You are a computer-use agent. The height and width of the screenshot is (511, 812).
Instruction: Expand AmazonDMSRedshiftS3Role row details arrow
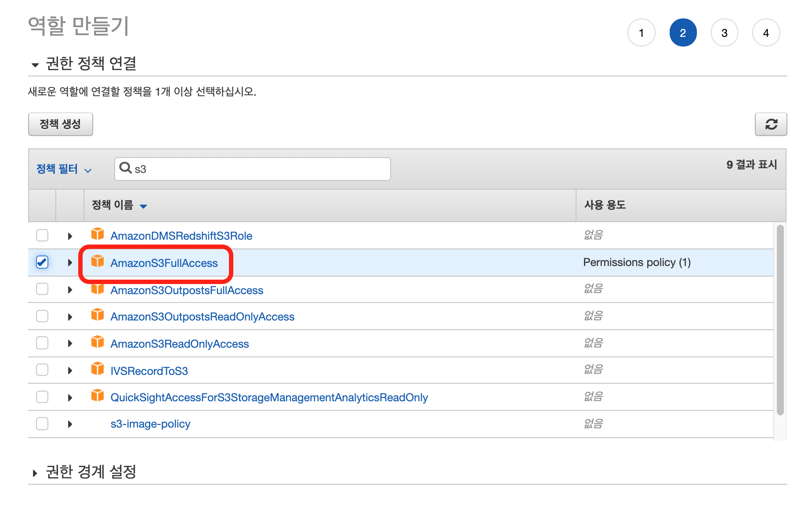tap(70, 236)
